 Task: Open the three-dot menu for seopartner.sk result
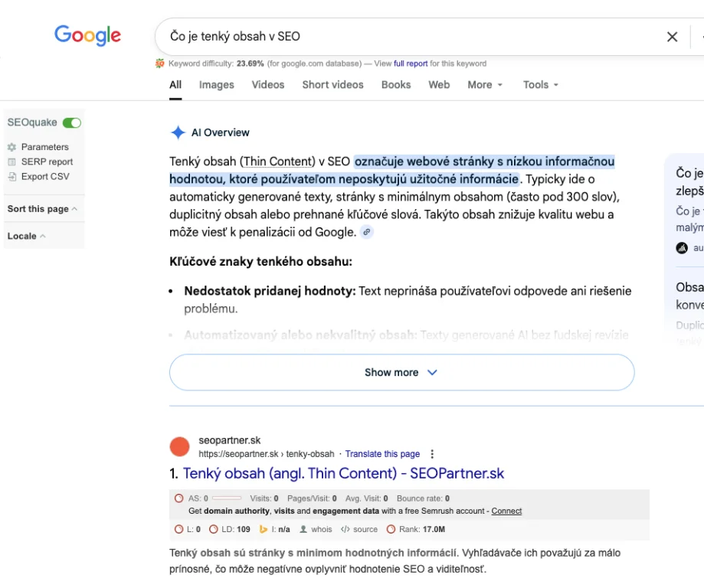point(432,454)
